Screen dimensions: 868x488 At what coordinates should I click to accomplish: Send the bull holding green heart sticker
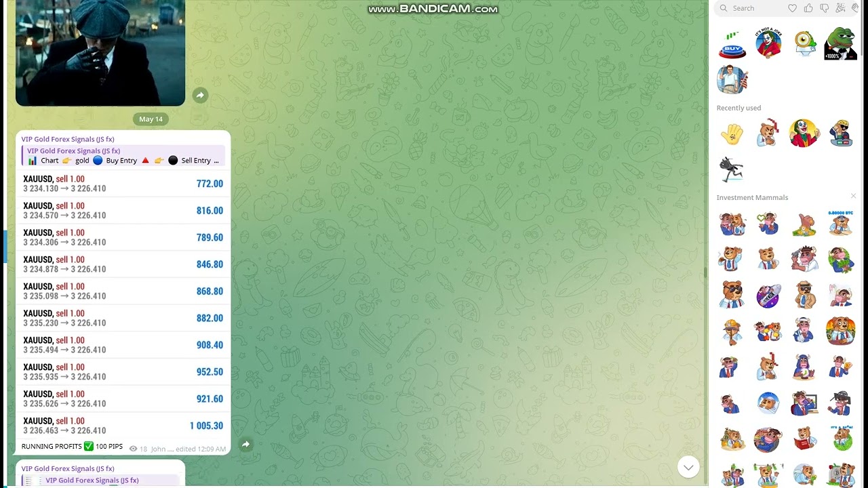click(768, 223)
